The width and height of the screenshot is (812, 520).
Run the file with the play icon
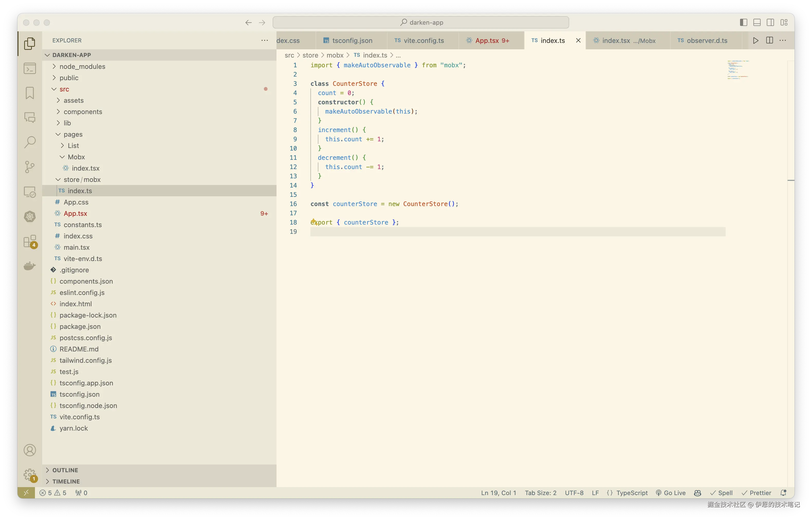(756, 40)
